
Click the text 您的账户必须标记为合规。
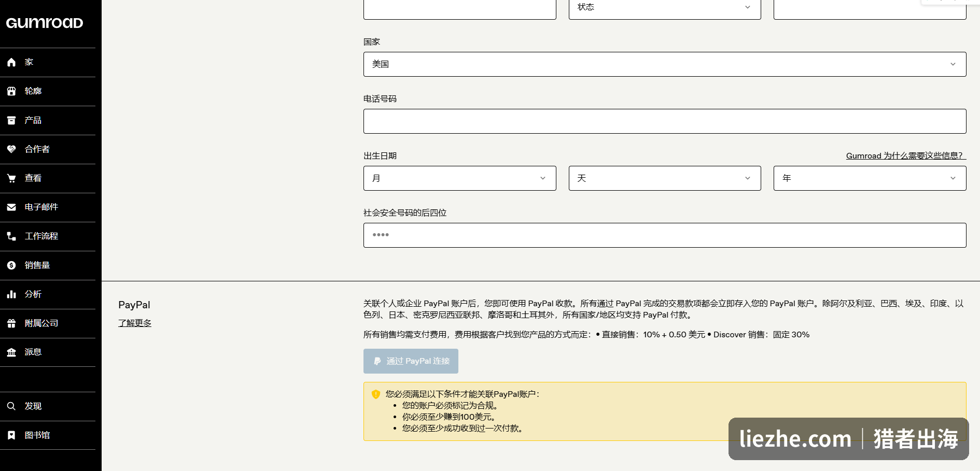pyautogui.click(x=452, y=406)
